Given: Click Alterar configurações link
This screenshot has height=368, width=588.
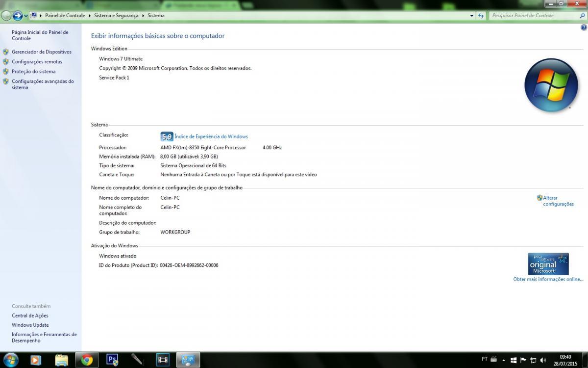Looking at the screenshot, I should 558,201.
